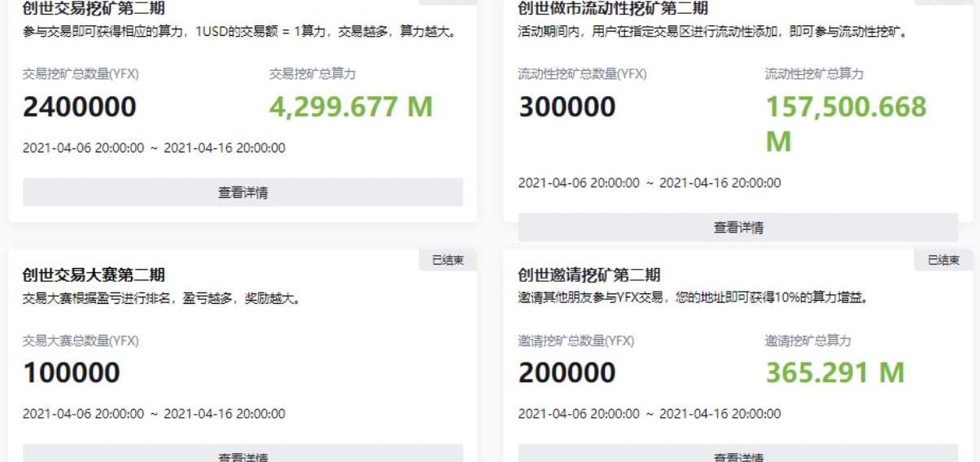Image resolution: width=980 pixels, height=462 pixels.
Task: Click the 流动性挖矿总数量(YFX) label
Action: click(x=582, y=74)
